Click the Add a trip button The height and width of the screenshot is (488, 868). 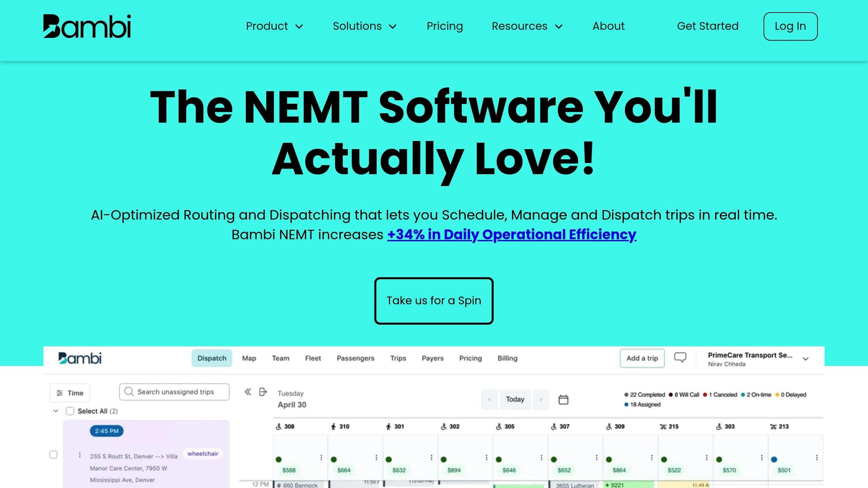pyautogui.click(x=642, y=358)
